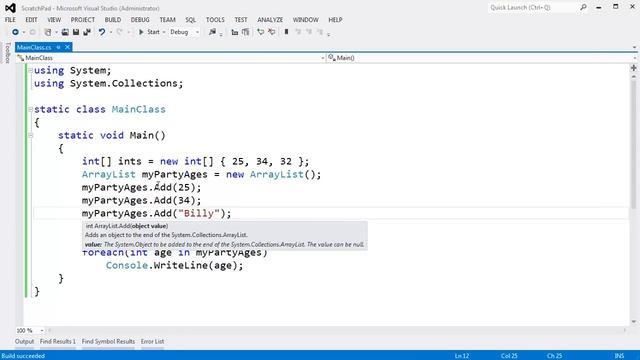Image resolution: width=640 pixels, height=360 pixels.
Task: Open the TEST menu
Action: (241, 20)
